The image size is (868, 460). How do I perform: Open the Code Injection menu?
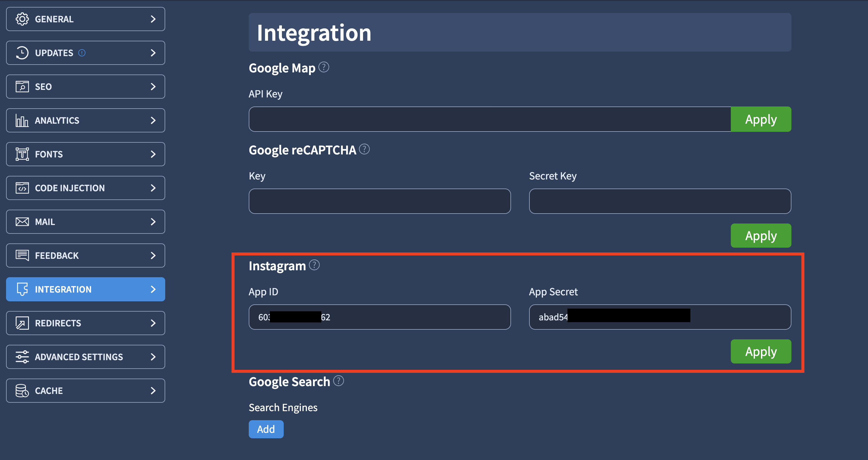[86, 188]
